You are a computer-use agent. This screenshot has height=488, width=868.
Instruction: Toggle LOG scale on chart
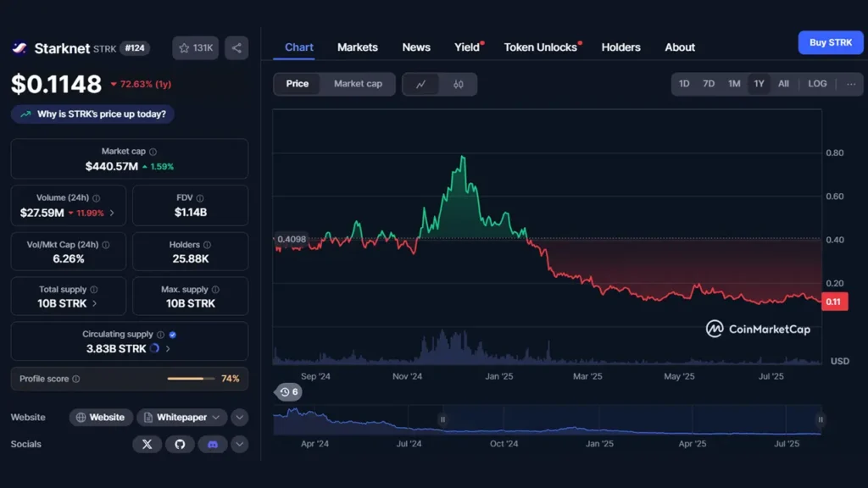click(818, 84)
